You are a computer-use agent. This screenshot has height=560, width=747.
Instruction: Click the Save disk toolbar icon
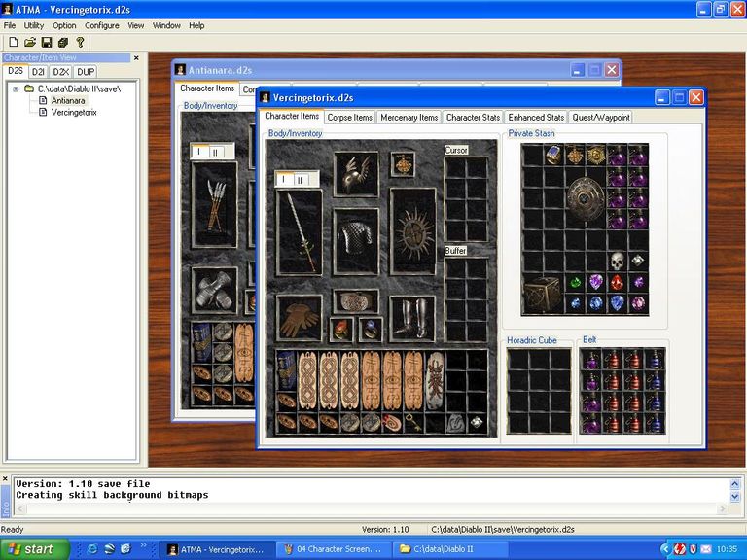[47, 43]
